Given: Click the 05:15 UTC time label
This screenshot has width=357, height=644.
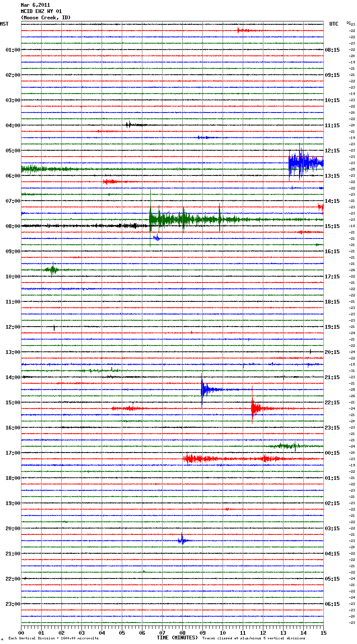Looking at the screenshot, I should pos(332,579).
